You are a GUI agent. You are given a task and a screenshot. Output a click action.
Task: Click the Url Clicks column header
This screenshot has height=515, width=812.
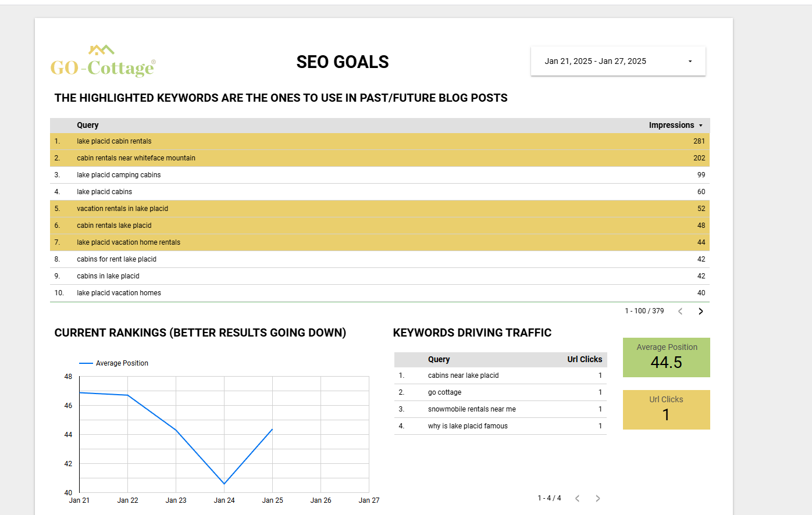[585, 359]
